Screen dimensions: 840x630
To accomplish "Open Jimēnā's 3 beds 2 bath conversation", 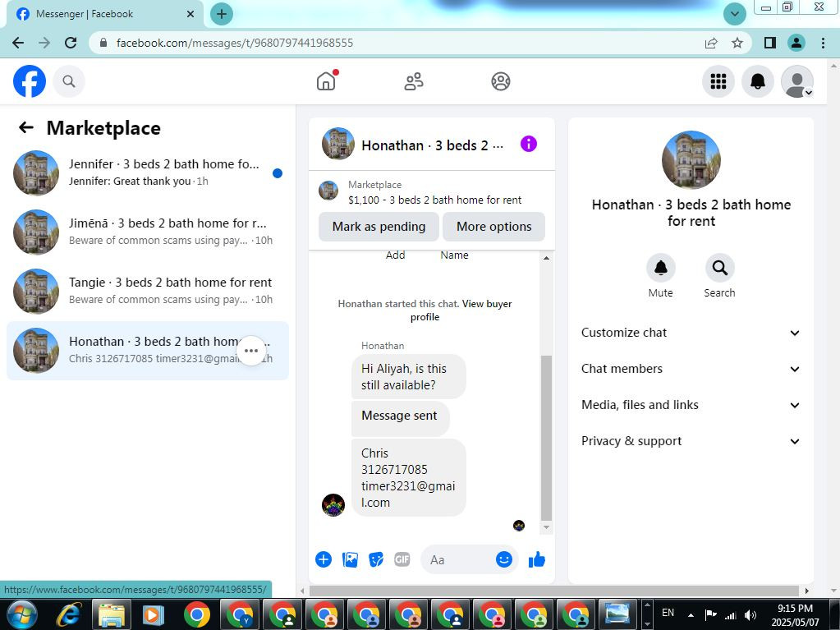I will coord(147,232).
